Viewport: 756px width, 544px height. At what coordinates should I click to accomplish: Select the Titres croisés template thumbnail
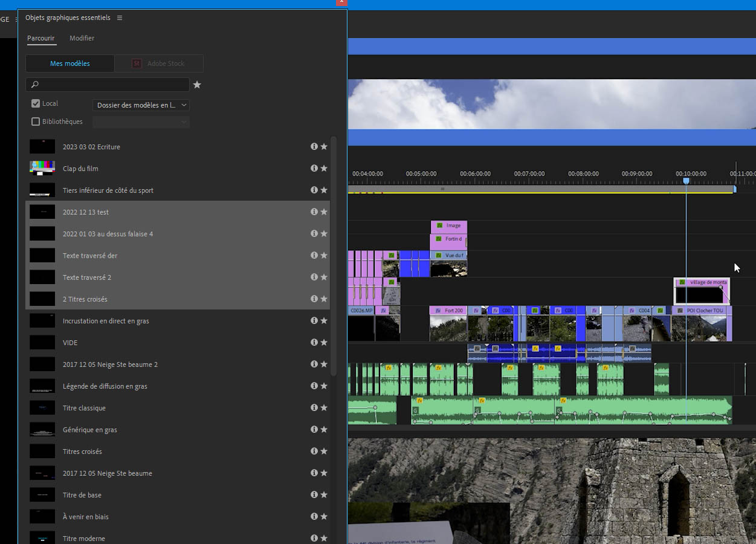click(42, 452)
